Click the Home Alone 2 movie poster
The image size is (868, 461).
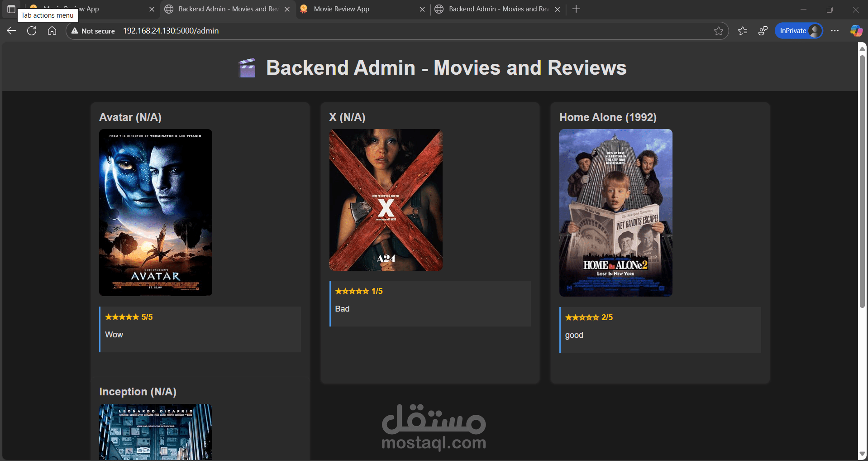tap(616, 213)
